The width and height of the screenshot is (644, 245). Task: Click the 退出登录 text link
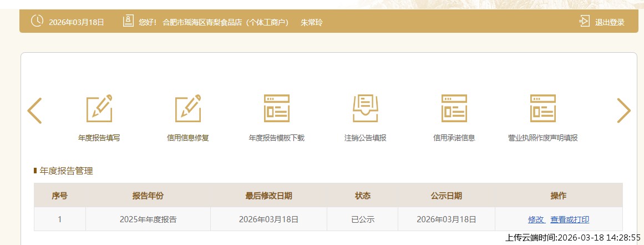(610, 22)
